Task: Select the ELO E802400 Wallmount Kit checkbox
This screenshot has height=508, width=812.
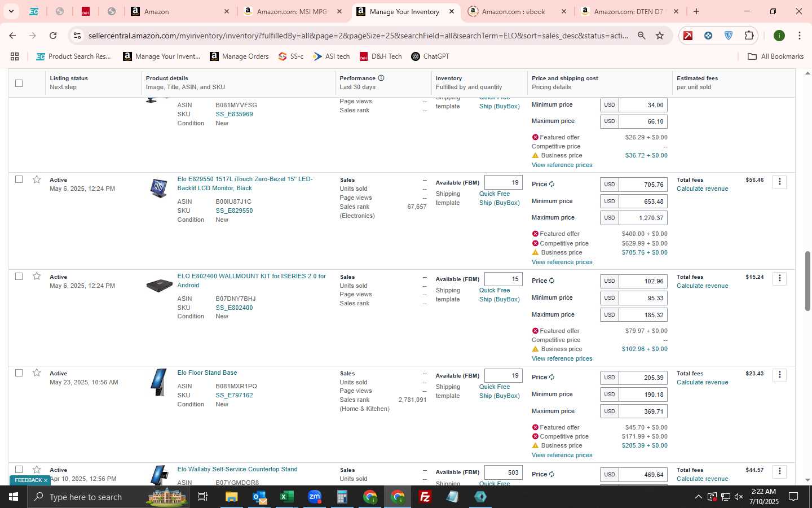Action: [x=19, y=276]
